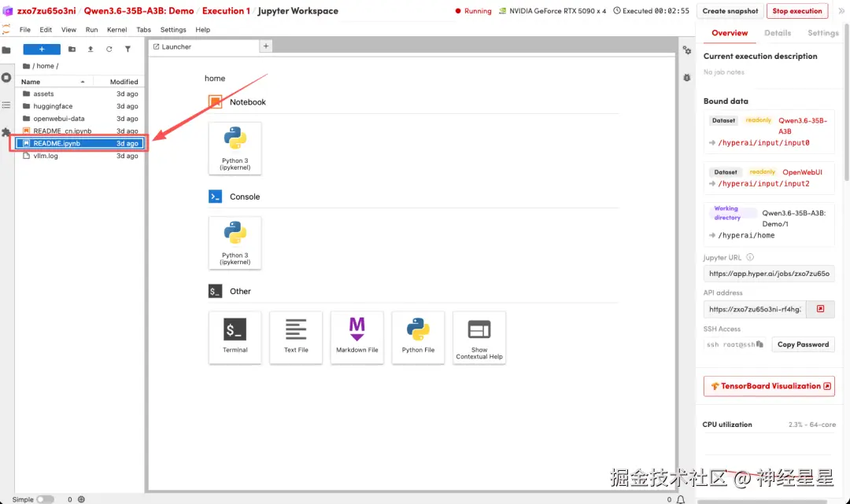This screenshot has width=850, height=504.
Task: Open the debugger bug icon
Action: [687, 77]
